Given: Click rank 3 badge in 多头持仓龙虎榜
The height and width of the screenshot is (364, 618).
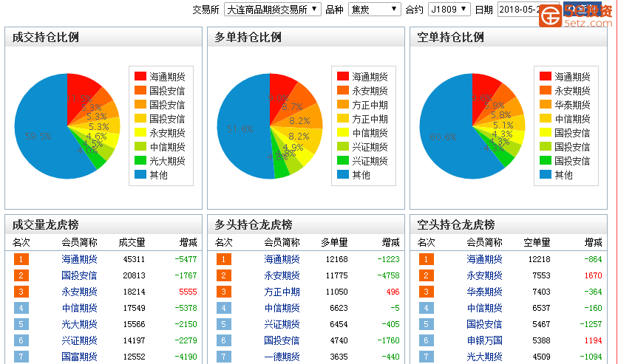Looking at the screenshot, I should coord(224,292).
